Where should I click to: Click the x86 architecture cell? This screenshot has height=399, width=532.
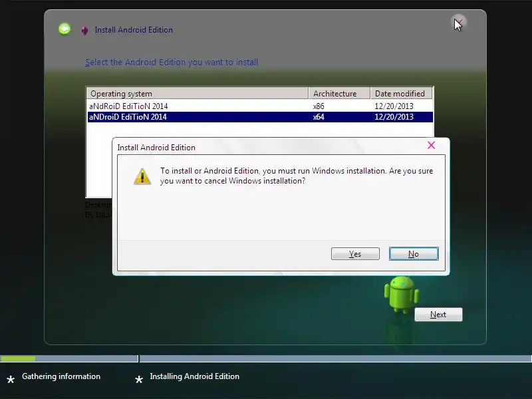click(319, 106)
